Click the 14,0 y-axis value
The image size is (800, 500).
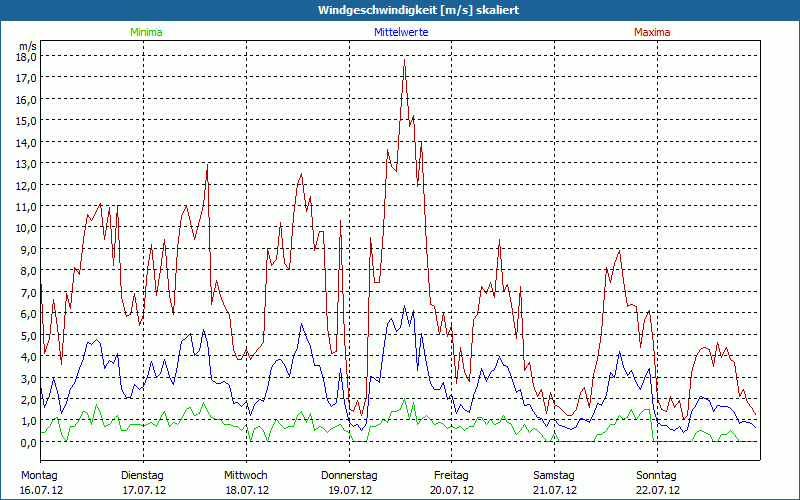click(x=28, y=142)
